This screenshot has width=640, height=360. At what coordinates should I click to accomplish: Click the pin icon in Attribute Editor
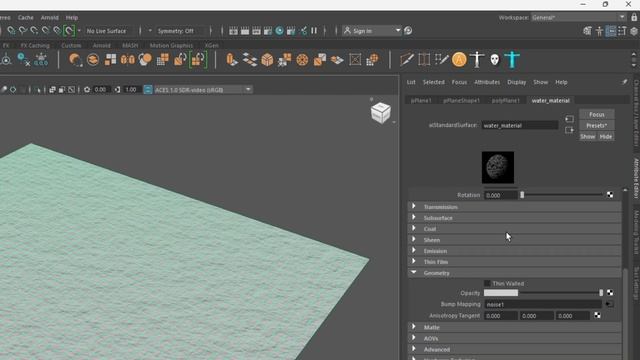click(x=624, y=82)
